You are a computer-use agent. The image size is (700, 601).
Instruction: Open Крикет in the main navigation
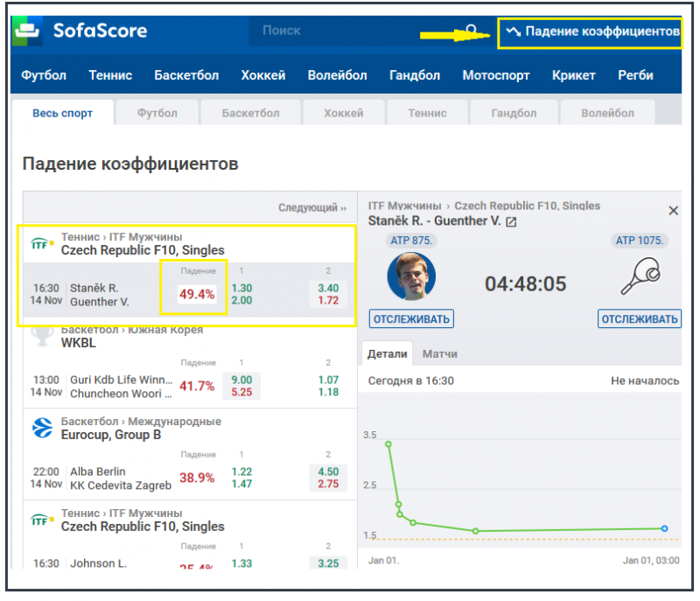(574, 75)
